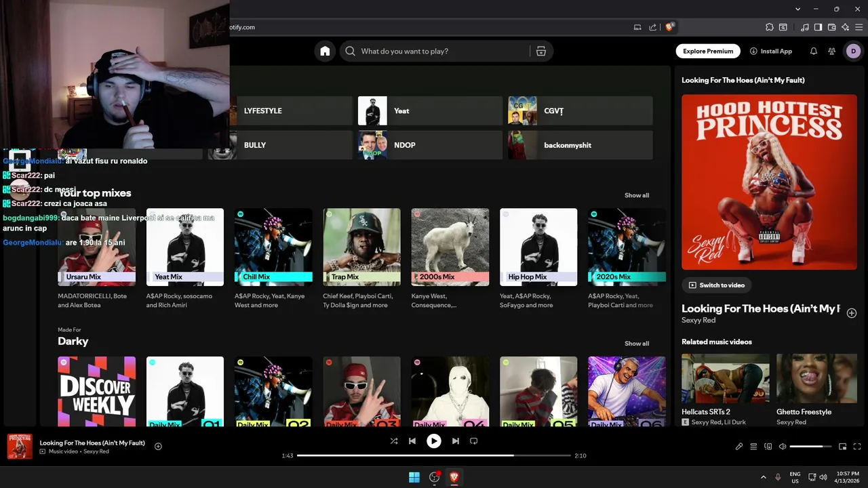Screen dimensions: 868x488
Task: Open the CGVȚ shortcut tile
Action: [580, 110]
